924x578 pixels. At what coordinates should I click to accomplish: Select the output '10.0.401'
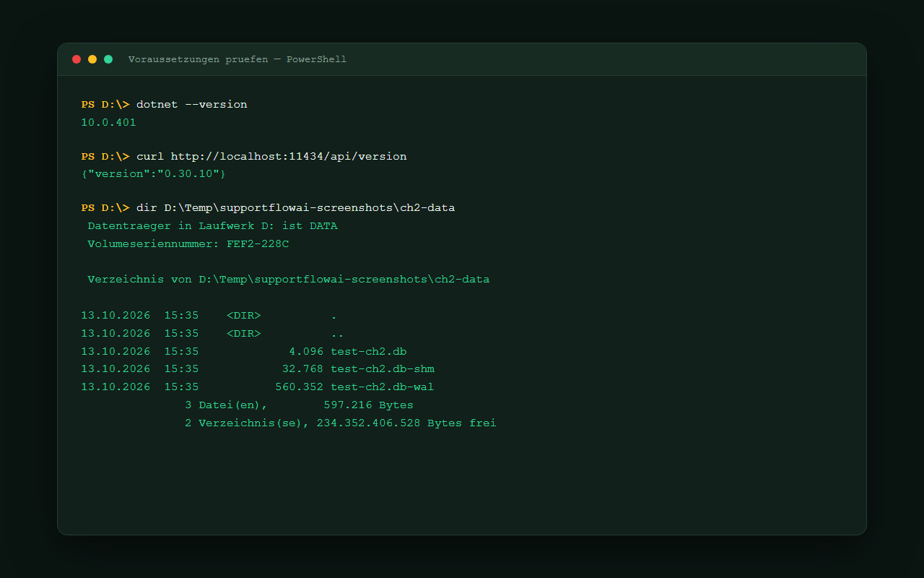(x=109, y=123)
